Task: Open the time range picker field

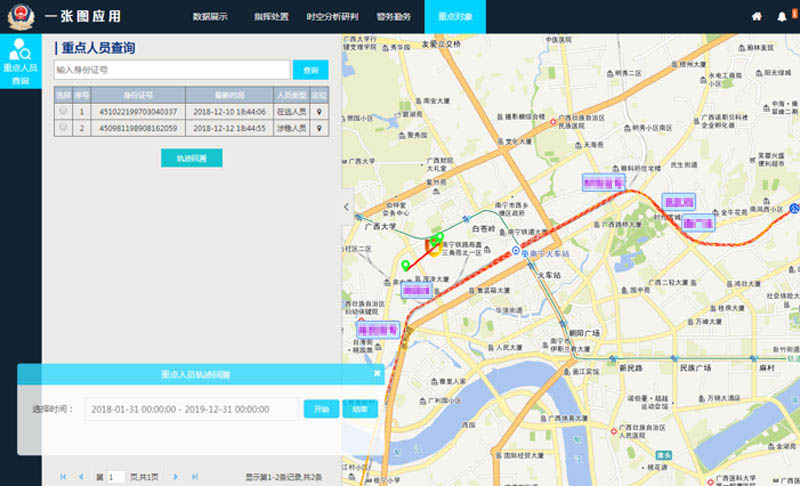Action: (x=190, y=409)
